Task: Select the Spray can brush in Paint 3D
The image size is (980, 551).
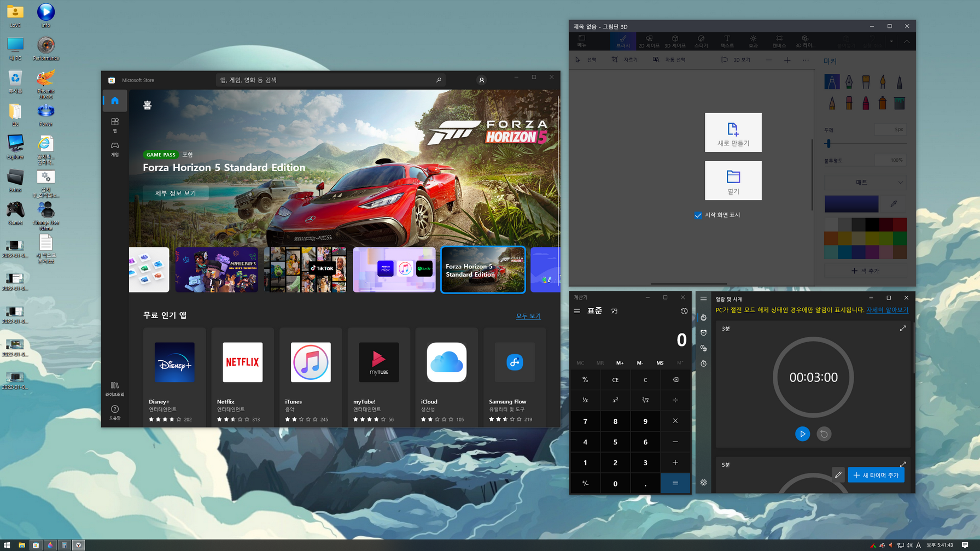Action: pyautogui.click(x=883, y=103)
